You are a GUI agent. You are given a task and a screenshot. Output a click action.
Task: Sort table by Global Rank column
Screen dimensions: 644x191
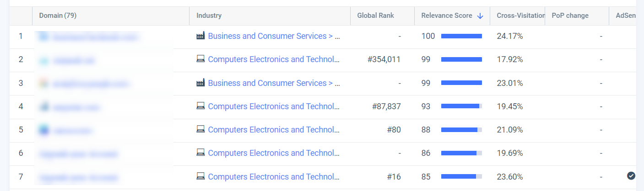375,16
